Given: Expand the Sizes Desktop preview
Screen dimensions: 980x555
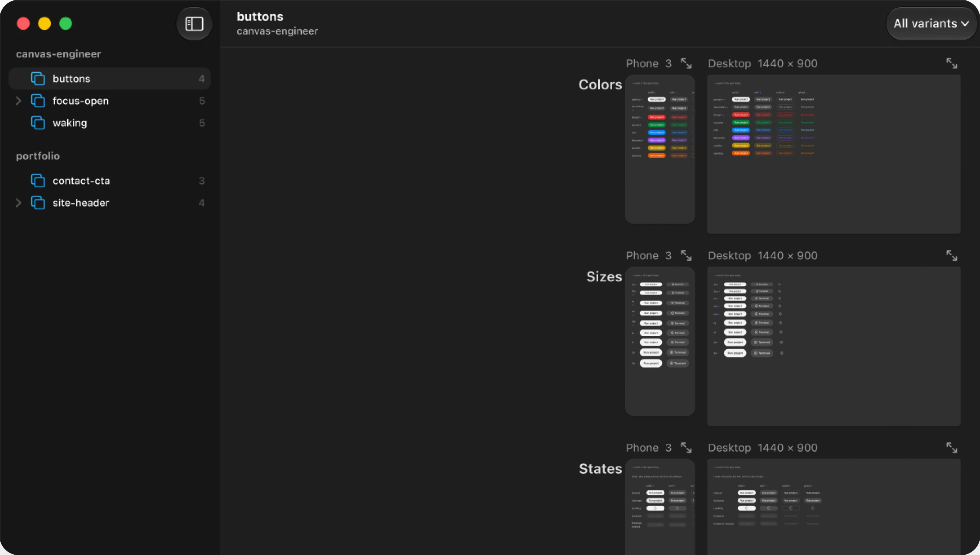Looking at the screenshot, I should 951,255.
